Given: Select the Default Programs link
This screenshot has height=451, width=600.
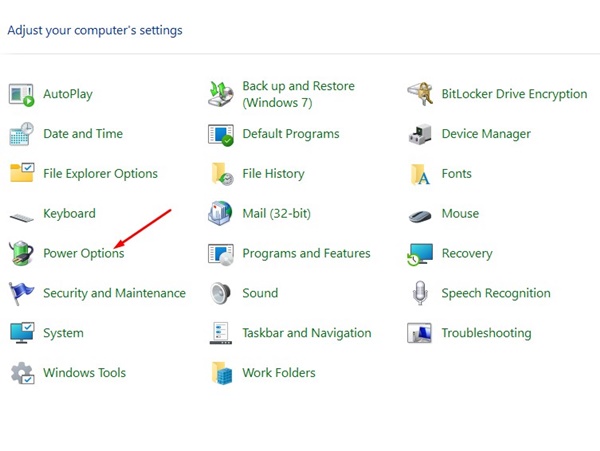Looking at the screenshot, I should tap(290, 134).
